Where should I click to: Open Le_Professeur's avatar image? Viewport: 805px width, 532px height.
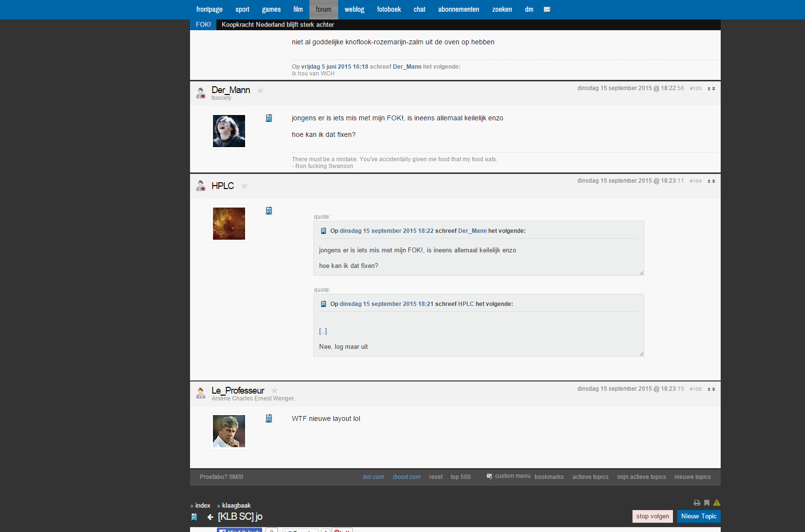pos(229,431)
